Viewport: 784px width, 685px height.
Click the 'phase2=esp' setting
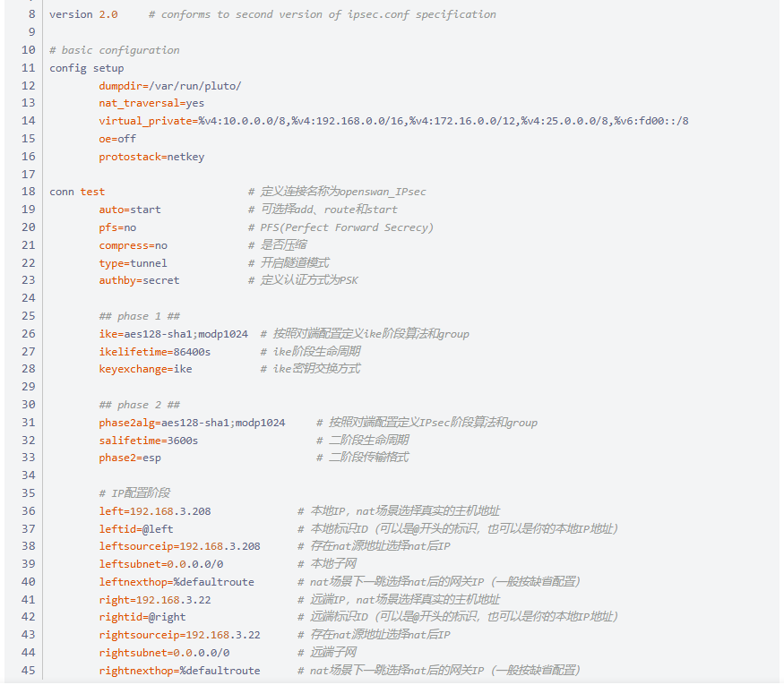(x=130, y=458)
